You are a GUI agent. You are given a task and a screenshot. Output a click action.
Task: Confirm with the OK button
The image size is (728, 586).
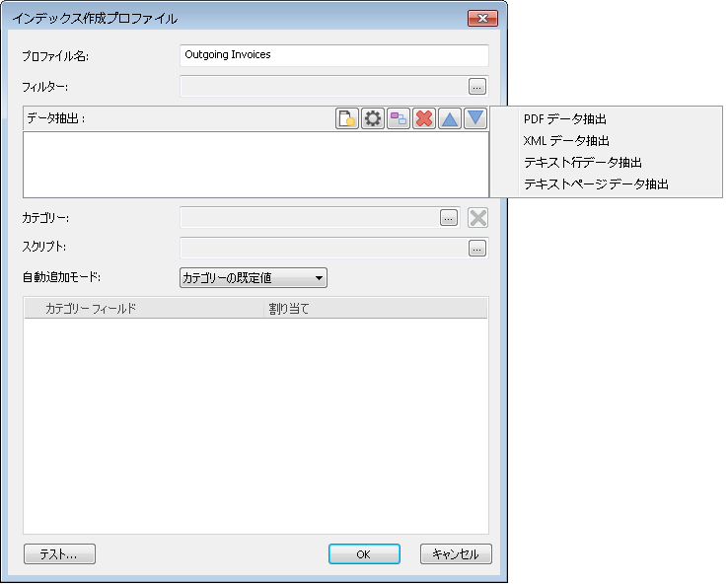coord(364,554)
